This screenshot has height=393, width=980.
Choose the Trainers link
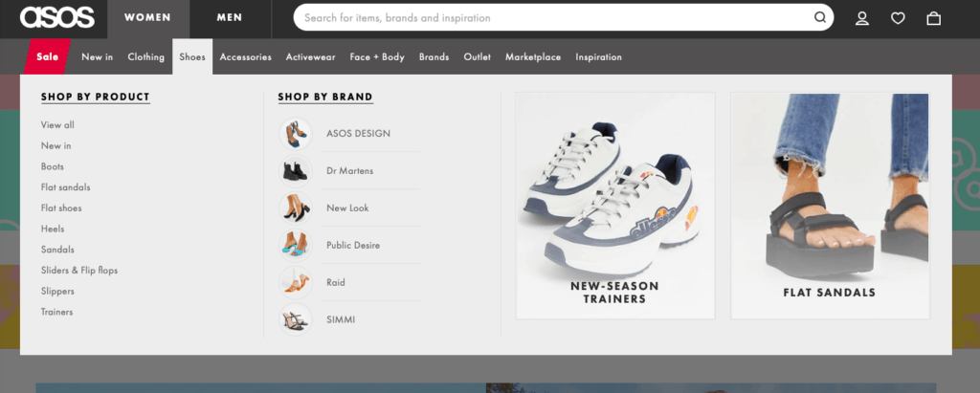click(x=56, y=312)
